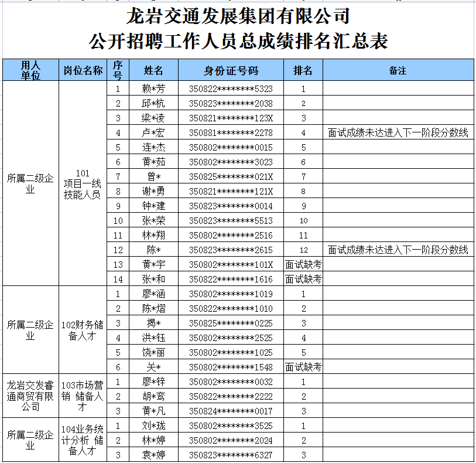476x463 pixels.
Task: Click the 102财务储备人才 position cell
Action: [x=83, y=330]
